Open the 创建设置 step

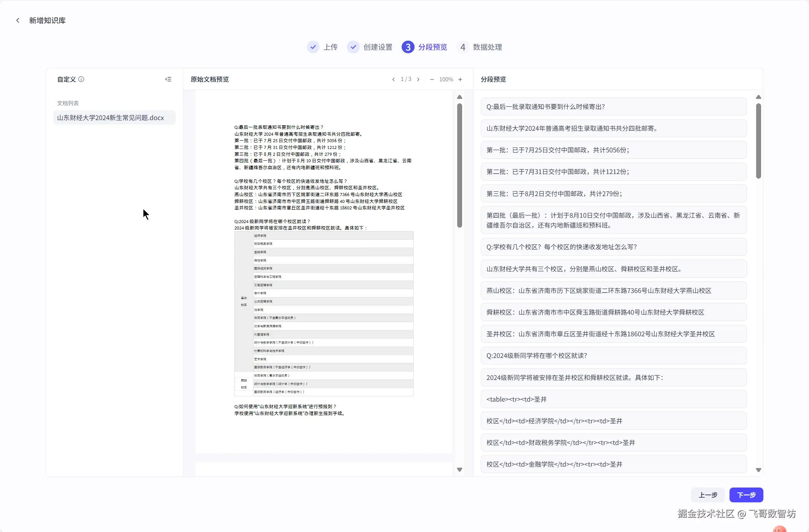(x=378, y=47)
